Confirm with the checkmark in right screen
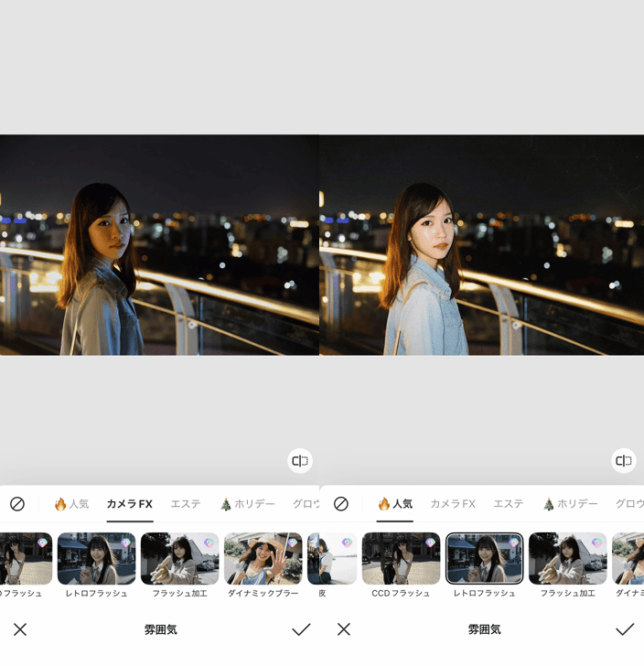The height and width of the screenshot is (666, 644). (625, 629)
